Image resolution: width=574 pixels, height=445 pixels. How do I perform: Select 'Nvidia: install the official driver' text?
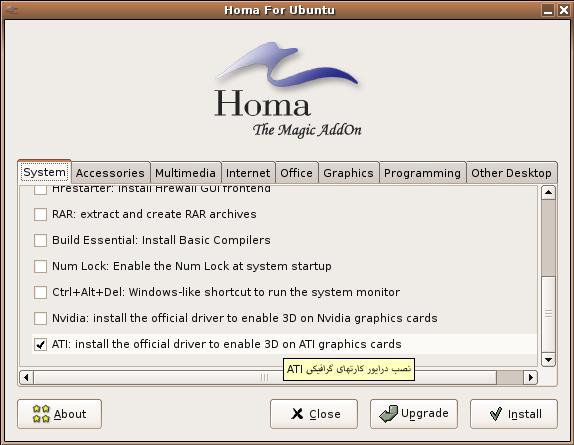pos(245,318)
